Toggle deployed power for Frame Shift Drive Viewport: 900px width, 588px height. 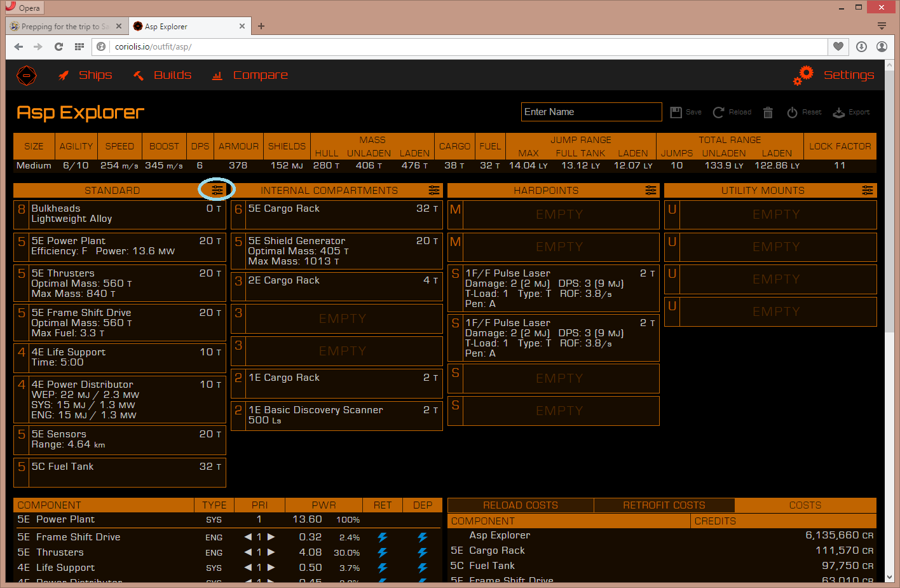423,537
